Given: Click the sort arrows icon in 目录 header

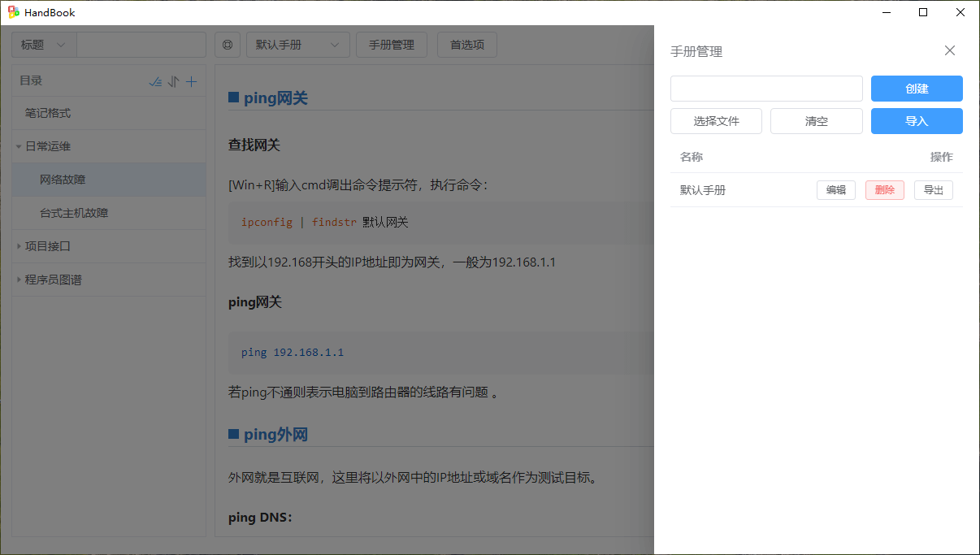Looking at the screenshot, I should [x=173, y=81].
